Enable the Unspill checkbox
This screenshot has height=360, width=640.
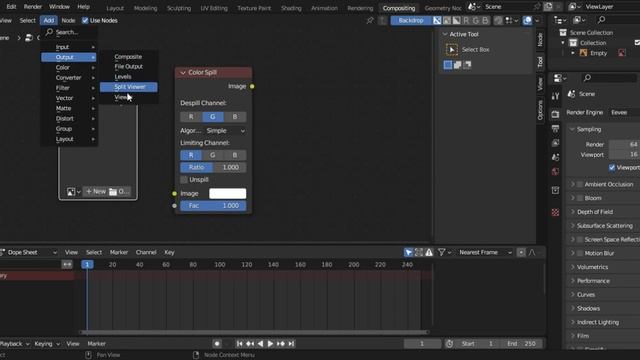pos(184,180)
